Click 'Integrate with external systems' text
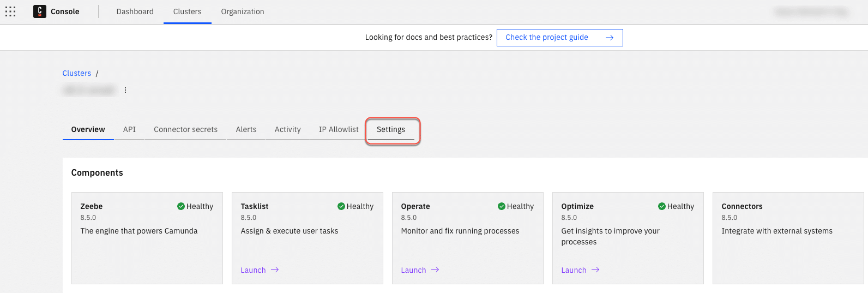This screenshot has width=868, height=293. click(777, 231)
